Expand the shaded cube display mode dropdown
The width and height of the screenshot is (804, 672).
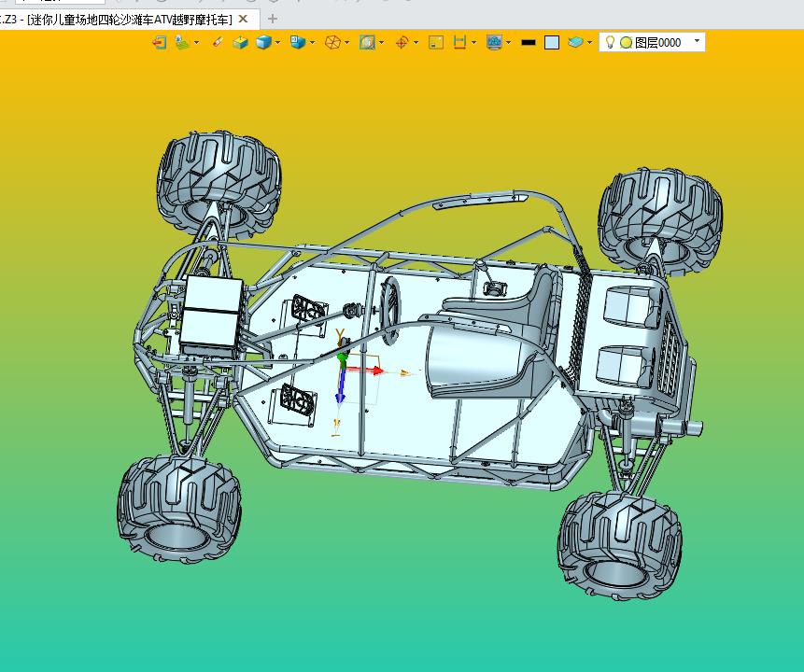(x=278, y=43)
